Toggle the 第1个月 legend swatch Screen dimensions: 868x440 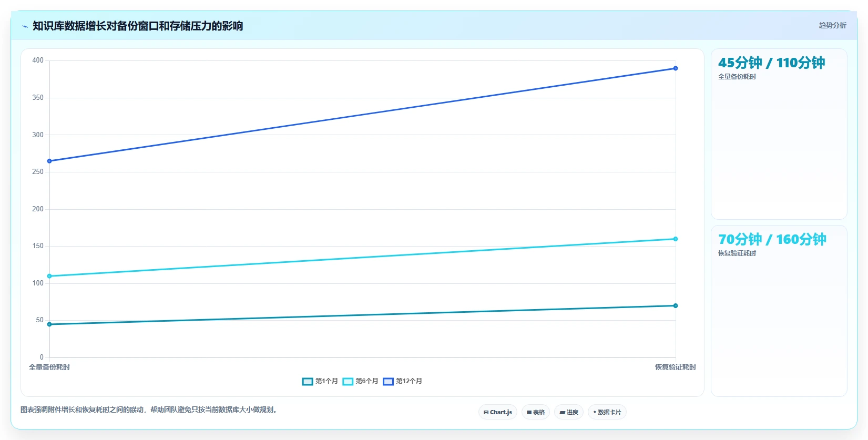pyautogui.click(x=308, y=382)
